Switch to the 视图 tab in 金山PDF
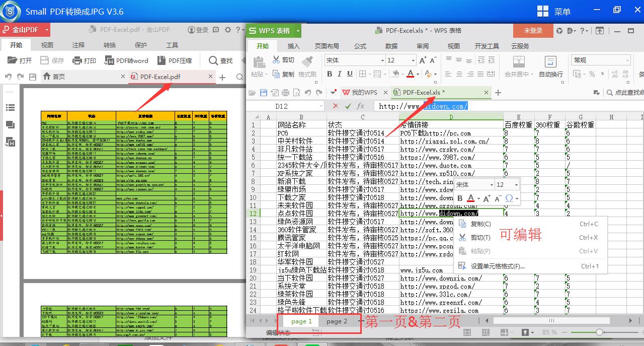The image size is (644, 346). point(47,45)
